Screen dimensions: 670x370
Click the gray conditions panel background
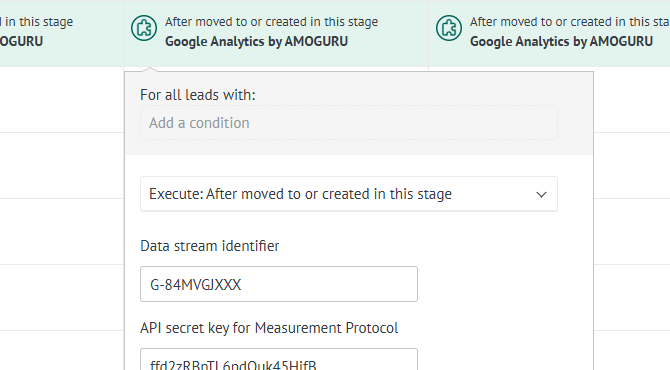coord(359,147)
